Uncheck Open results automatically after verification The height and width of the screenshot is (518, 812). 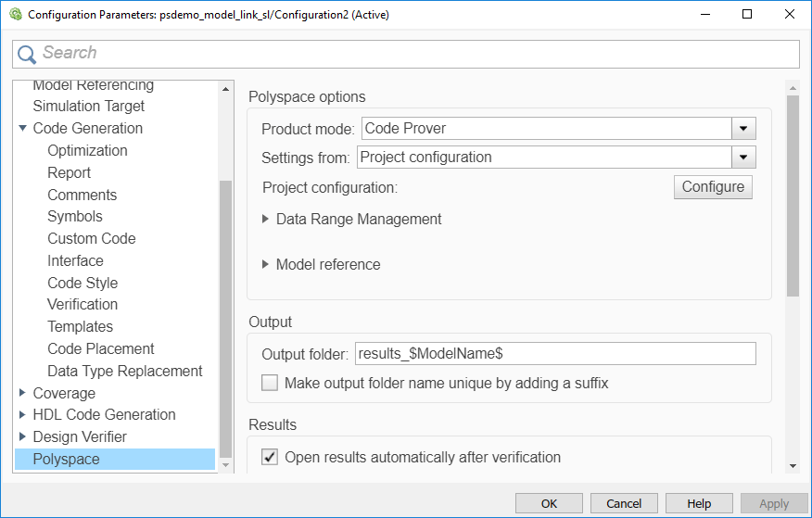[270, 457]
